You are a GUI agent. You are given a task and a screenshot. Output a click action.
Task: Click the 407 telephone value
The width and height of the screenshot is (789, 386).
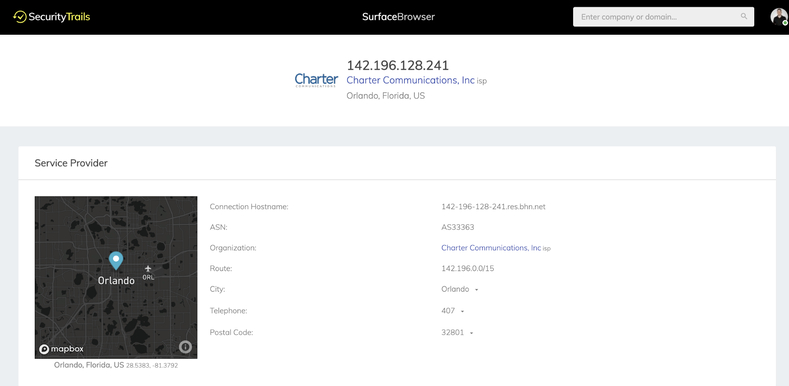coord(448,311)
